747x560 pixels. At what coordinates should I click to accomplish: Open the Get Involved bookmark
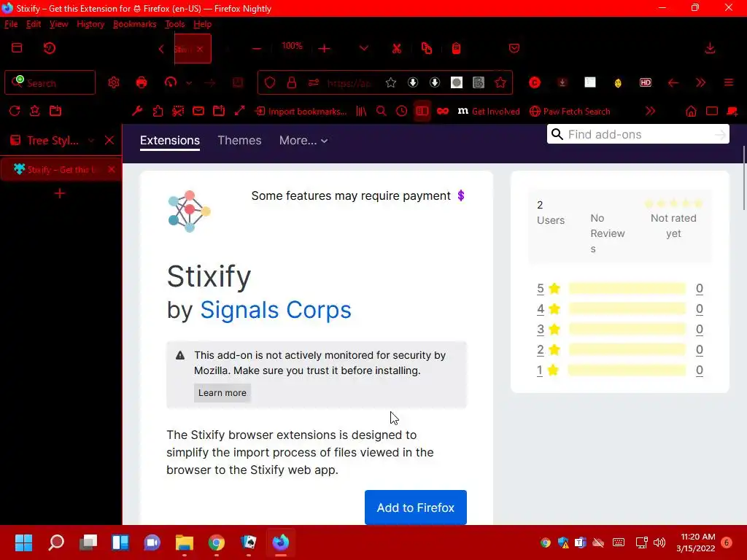489,112
